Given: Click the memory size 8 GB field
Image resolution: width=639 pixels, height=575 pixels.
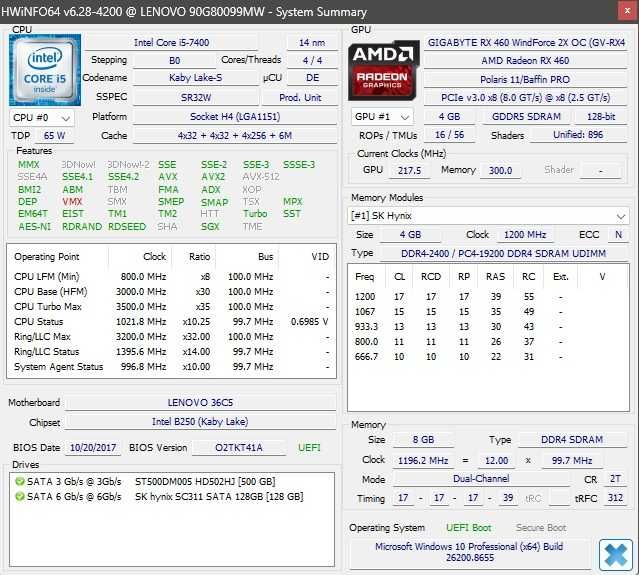Looking at the screenshot, I should pyautogui.click(x=423, y=440).
